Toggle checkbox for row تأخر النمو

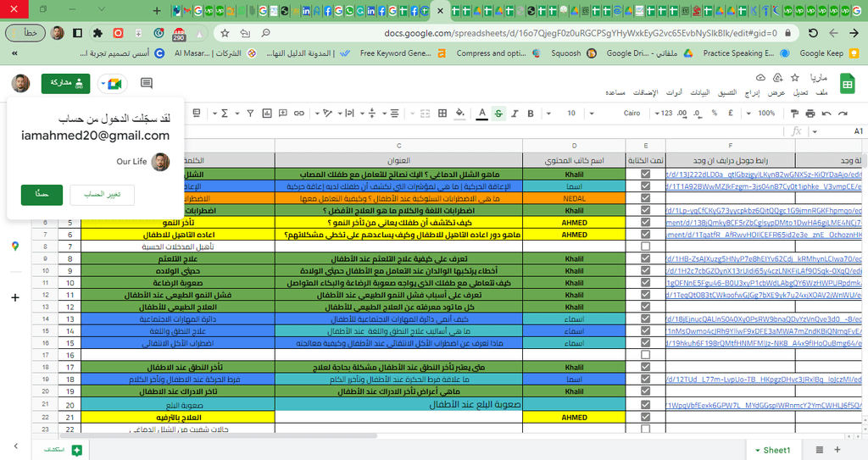click(645, 222)
